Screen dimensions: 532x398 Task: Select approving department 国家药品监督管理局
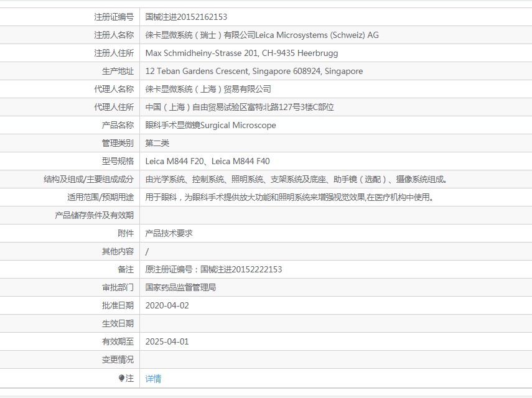[x=180, y=287]
